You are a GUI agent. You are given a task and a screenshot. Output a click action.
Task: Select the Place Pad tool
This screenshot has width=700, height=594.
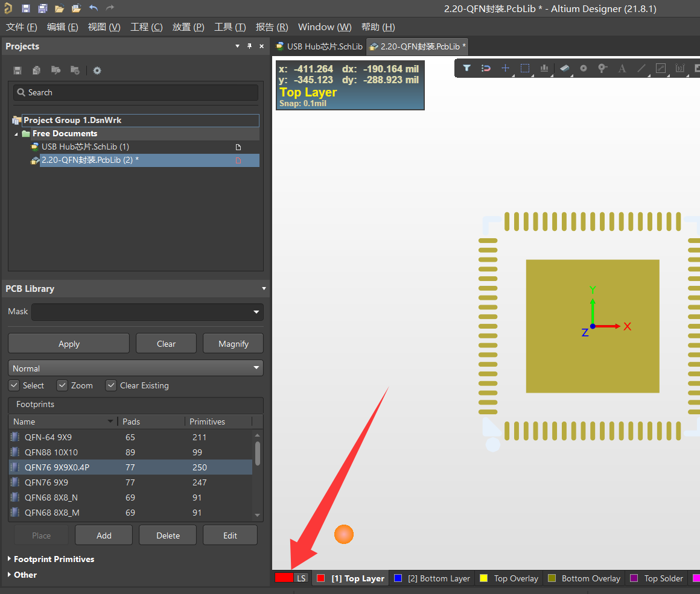coord(583,68)
